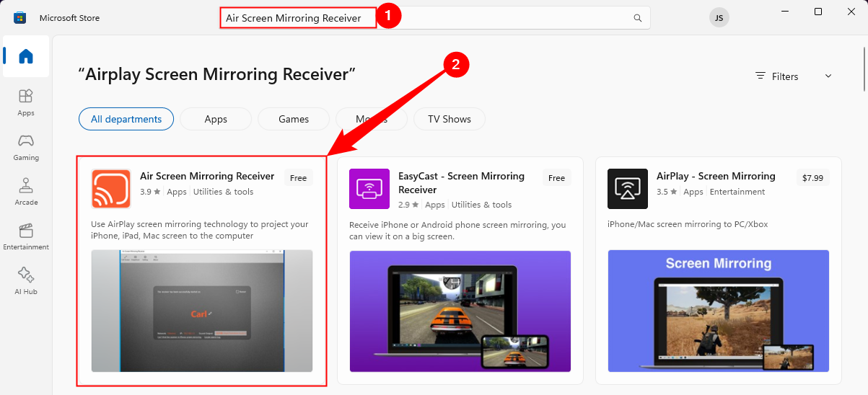
Task: Click the 'Use AirPlay screen mirroring technology' description
Action: [200, 230]
